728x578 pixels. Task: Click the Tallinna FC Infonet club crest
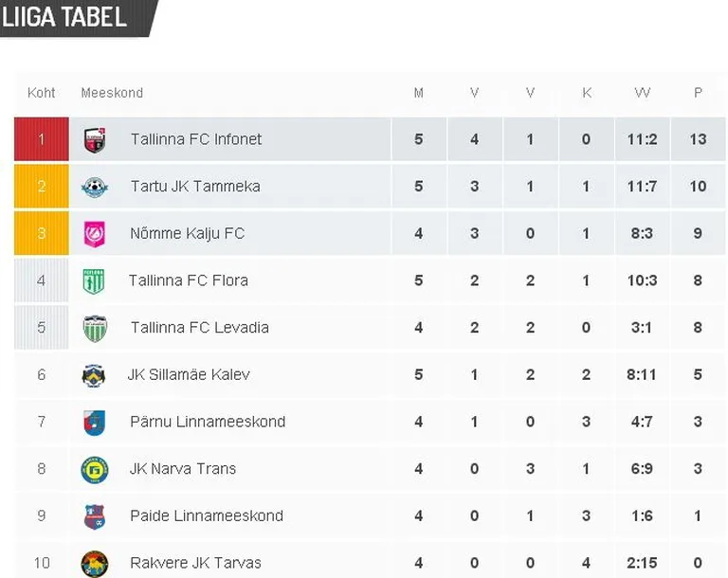pos(95,139)
